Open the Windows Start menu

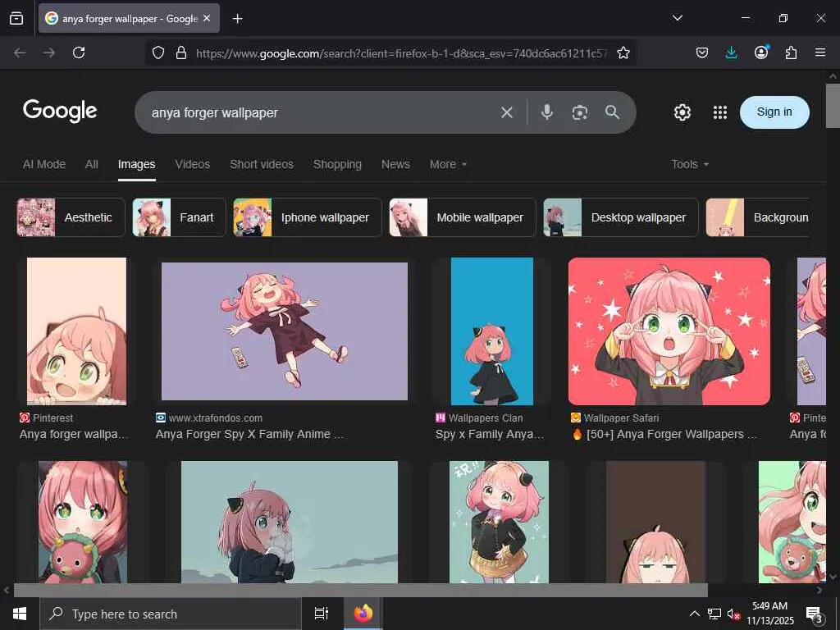pyautogui.click(x=20, y=614)
